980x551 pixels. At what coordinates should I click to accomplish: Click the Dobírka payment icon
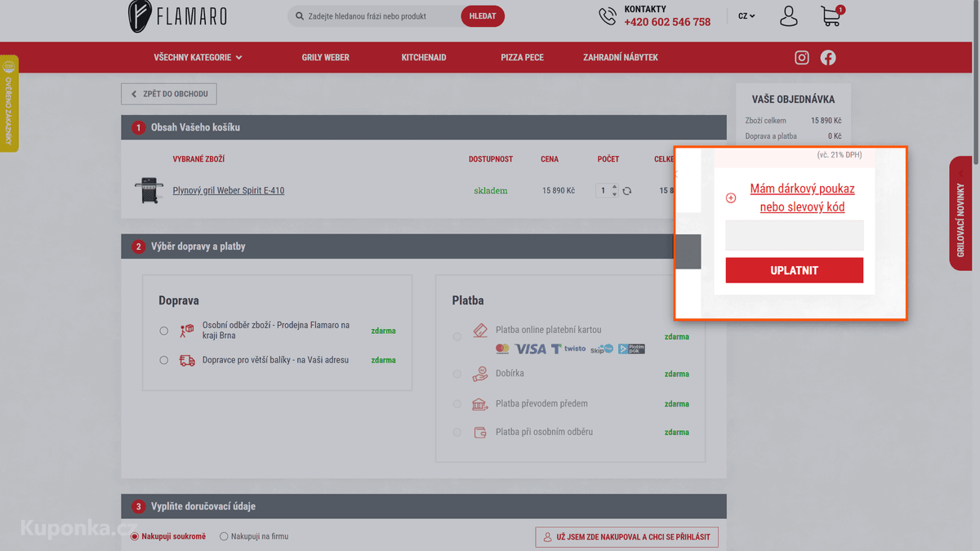click(x=480, y=374)
